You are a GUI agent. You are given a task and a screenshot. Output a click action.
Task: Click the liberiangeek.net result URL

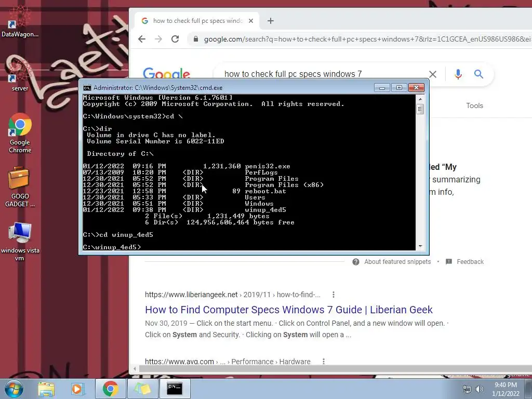232,295
